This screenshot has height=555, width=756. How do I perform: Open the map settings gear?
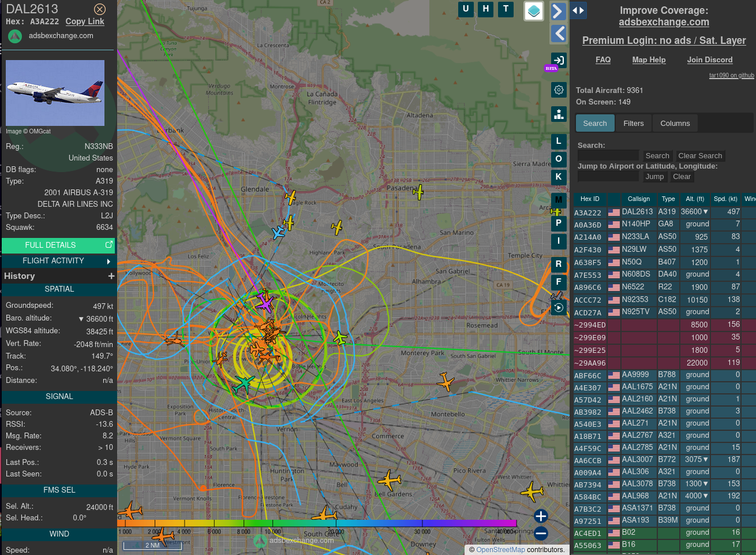(558, 90)
